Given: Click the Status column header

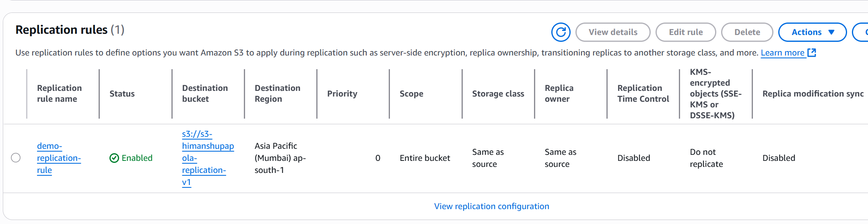Looking at the screenshot, I should [122, 94].
